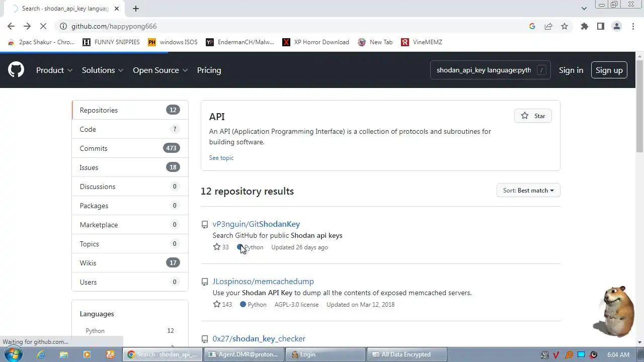Open the New Tab bookmark
644x362 pixels.
pyautogui.click(x=375, y=42)
